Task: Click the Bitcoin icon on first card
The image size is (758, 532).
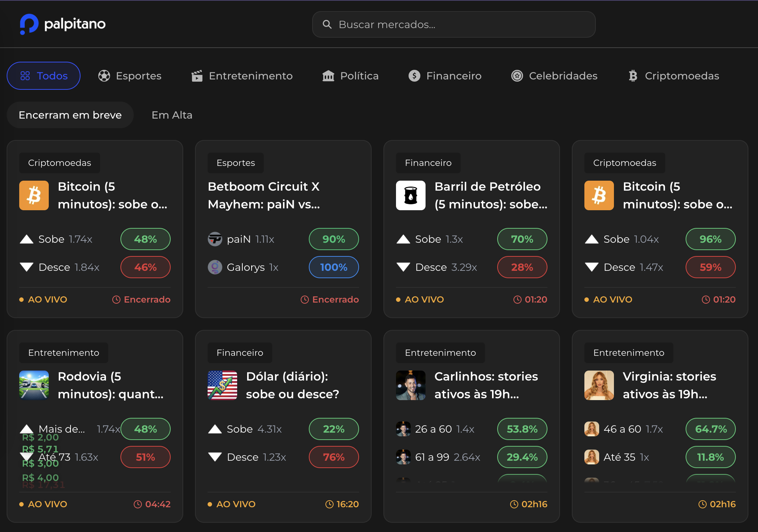Action: [x=34, y=195]
